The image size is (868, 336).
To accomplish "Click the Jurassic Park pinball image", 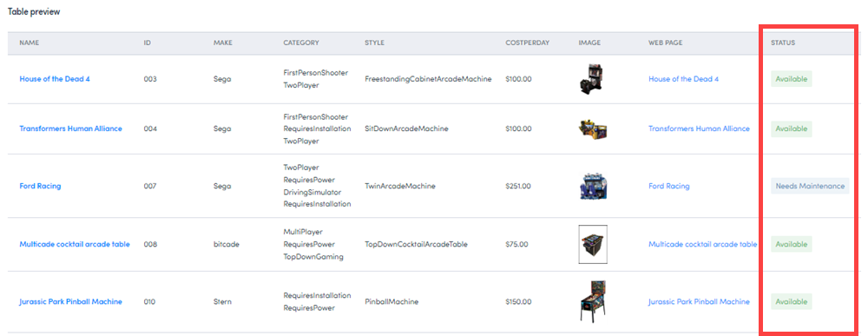I will pyautogui.click(x=592, y=301).
